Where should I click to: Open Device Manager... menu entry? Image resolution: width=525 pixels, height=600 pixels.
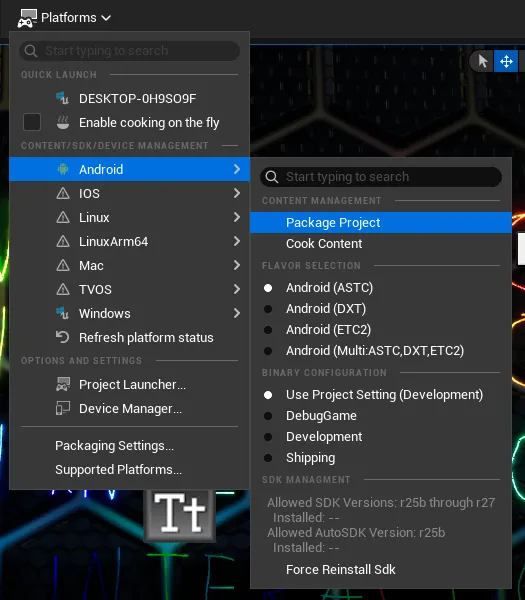(129, 409)
